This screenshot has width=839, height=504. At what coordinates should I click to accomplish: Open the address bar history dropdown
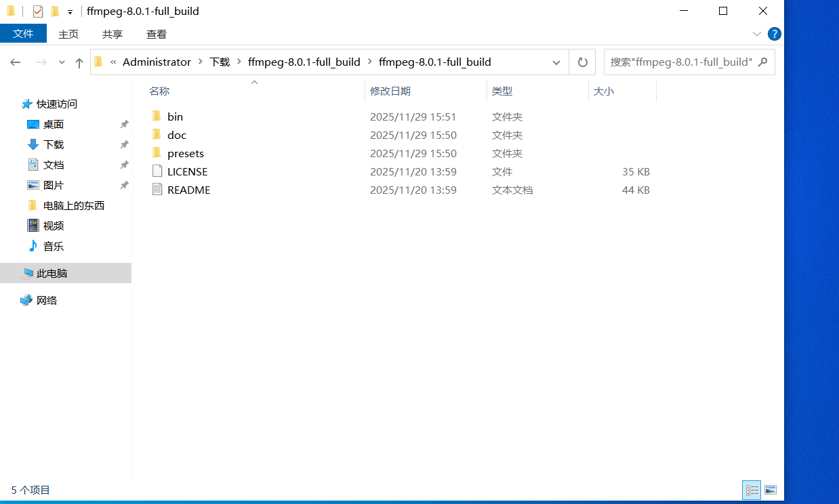[x=556, y=62]
